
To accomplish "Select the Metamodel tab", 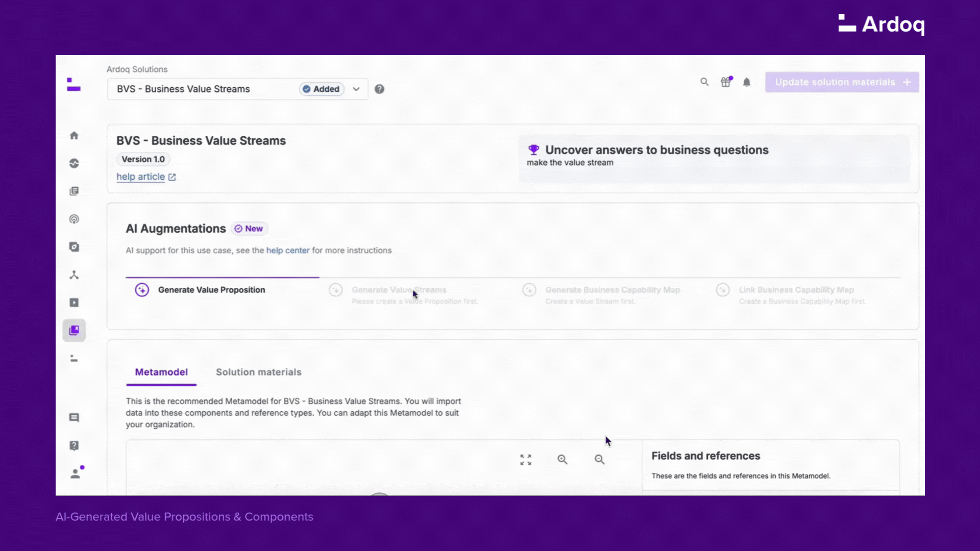I will coord(161,372).
